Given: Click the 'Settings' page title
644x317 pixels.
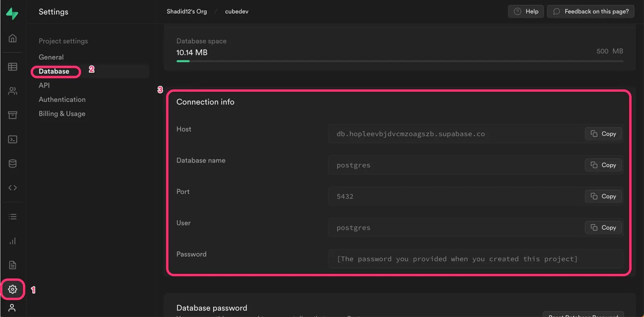Looking at the screenshot, I should pos(54,12).
